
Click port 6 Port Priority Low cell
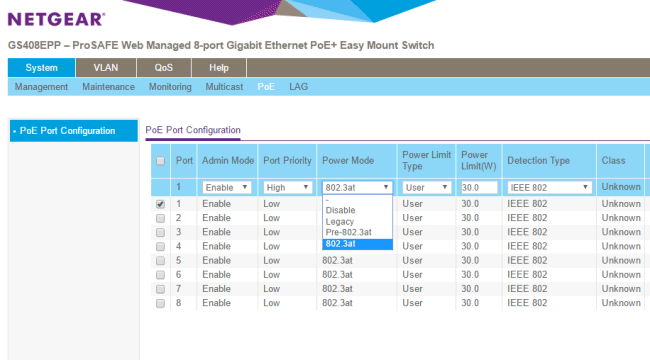tap(272, 275)
